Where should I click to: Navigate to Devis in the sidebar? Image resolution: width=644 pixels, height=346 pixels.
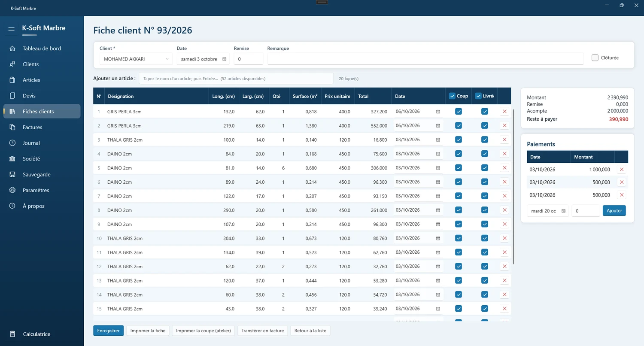[42, 96]
